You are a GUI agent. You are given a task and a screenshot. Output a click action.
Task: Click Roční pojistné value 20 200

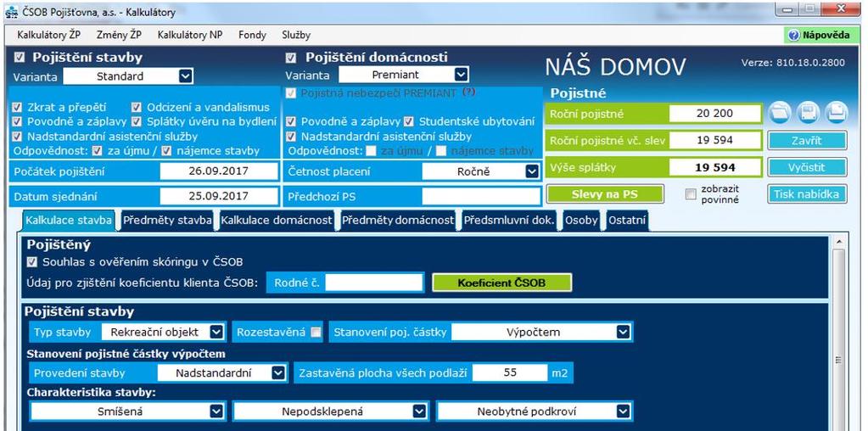tap(714, 114)
